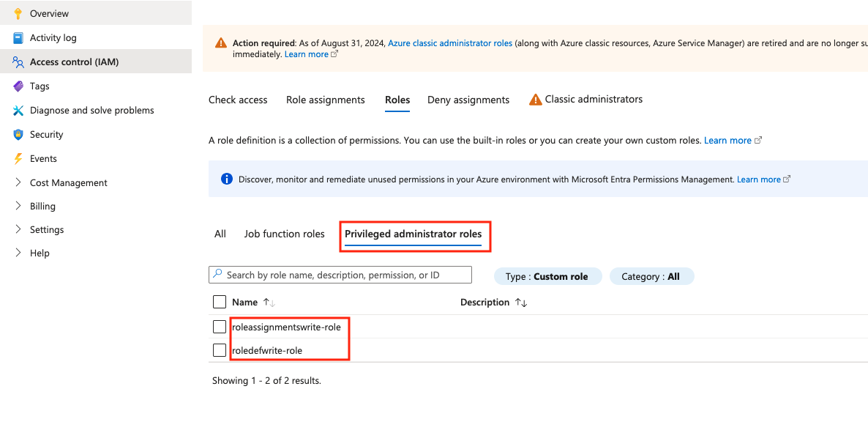Sort roles by the Description column arrows
Viewport: 868px width, 441px height.
coord(521,303)
